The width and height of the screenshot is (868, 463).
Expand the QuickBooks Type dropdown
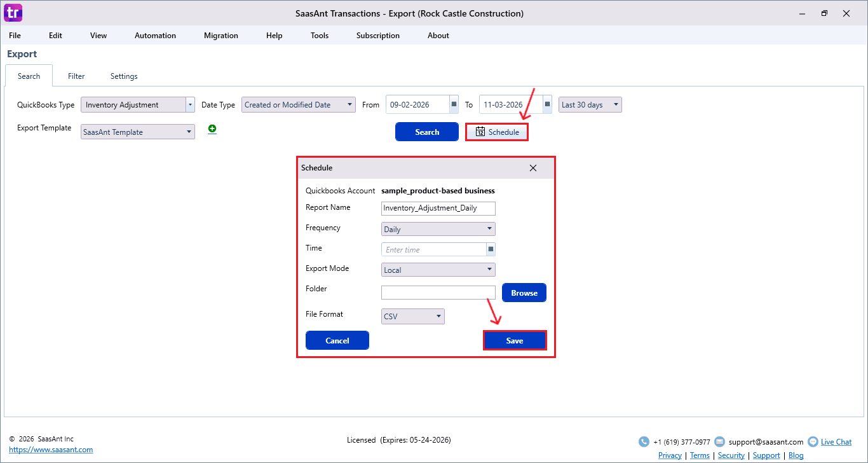[190, 105]
